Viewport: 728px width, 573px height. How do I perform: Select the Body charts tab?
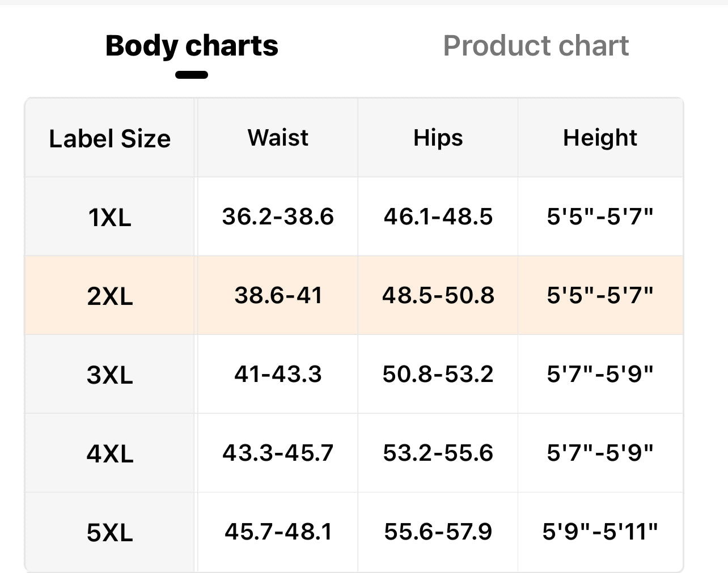[192, 46]
